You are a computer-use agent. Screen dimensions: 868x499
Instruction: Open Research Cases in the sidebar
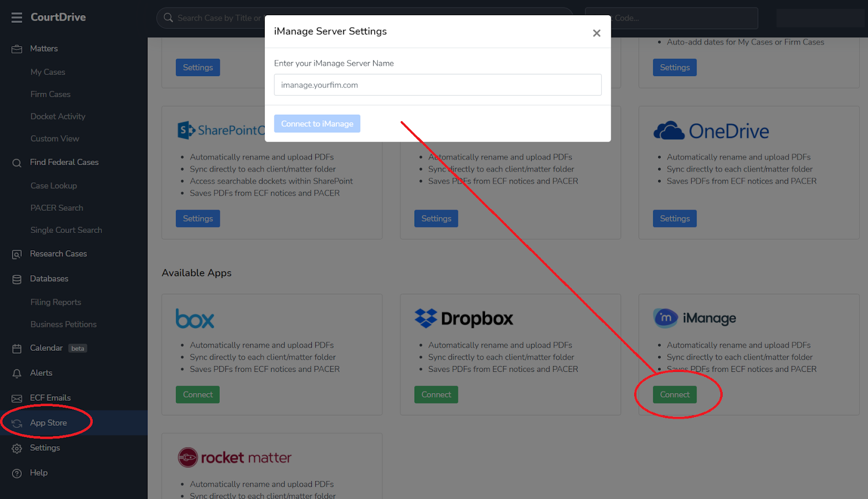coord(59,254)
